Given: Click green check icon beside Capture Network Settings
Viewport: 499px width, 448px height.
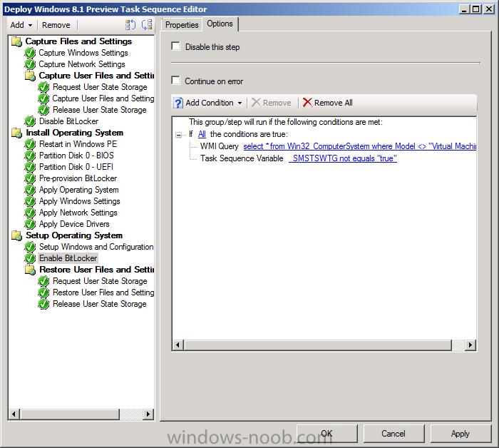Looking at the screenshot, I should (x=30, y=64).
